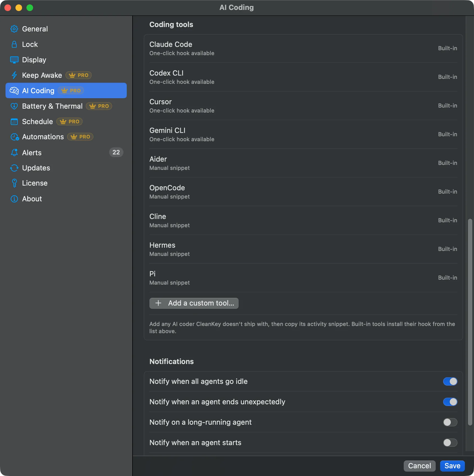Turn on Notify when an agent starts

(x=450, y=443)
